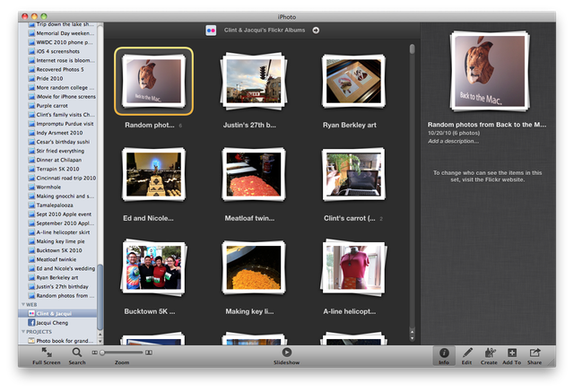Open the Indy Arsmeet 2010 album

(57, 133)
